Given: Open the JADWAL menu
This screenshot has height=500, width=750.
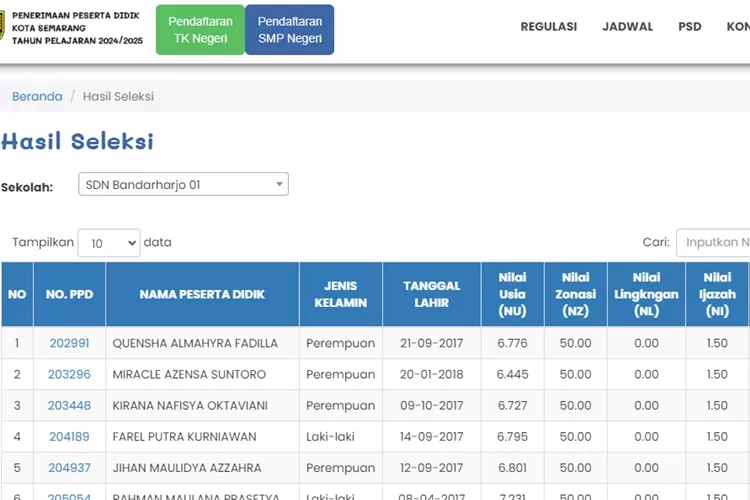Looking at the screenshot, I should tap(628, 27).
